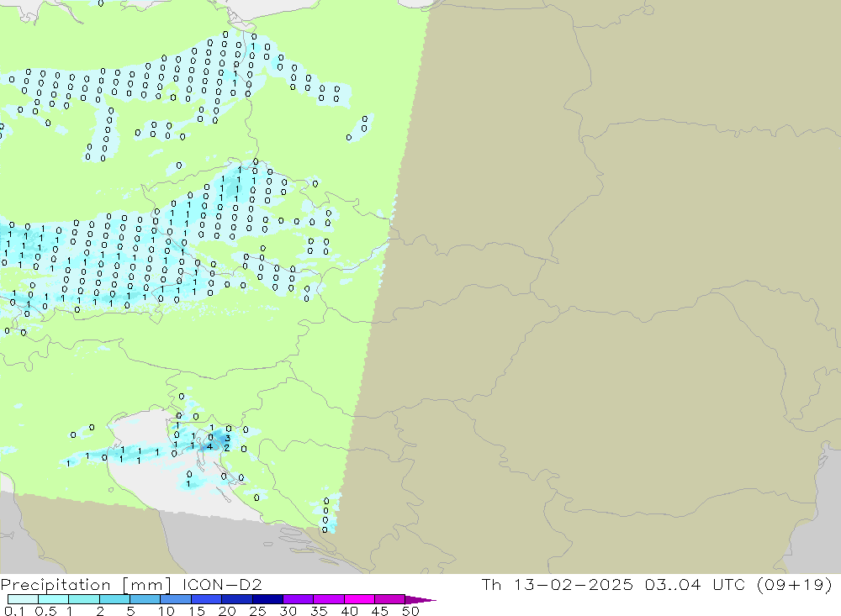Pick the 15–20 mm blue legend segment
This screenshot has height=616, width=841.
206,599
